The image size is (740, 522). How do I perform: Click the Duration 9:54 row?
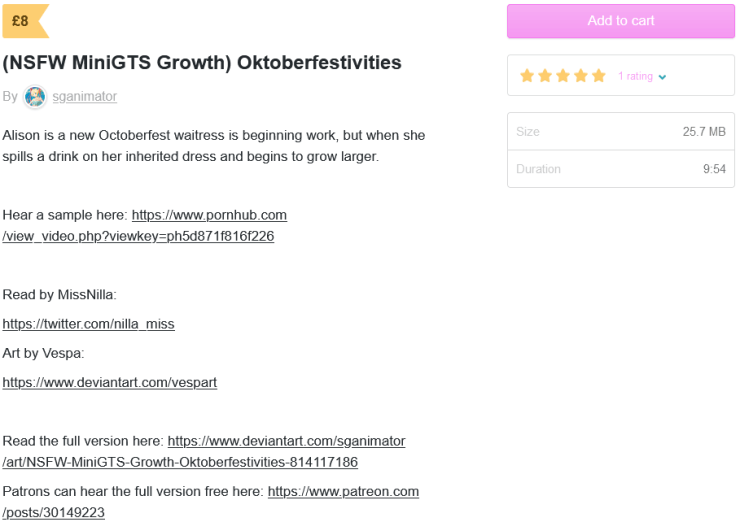click(x=620, y=169)
